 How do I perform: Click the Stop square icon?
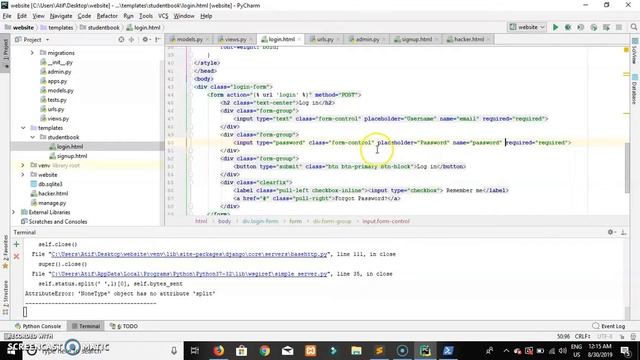[x=619, y=27]
